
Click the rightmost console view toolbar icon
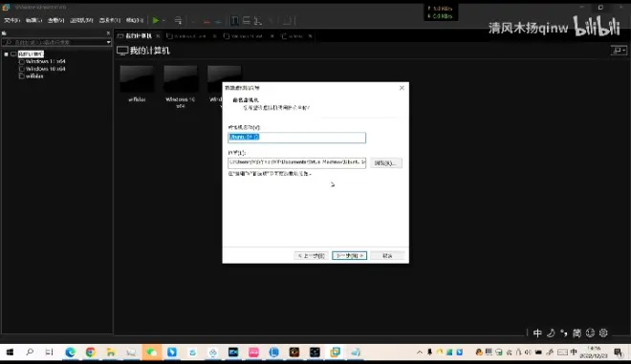[x=287, y=20]
